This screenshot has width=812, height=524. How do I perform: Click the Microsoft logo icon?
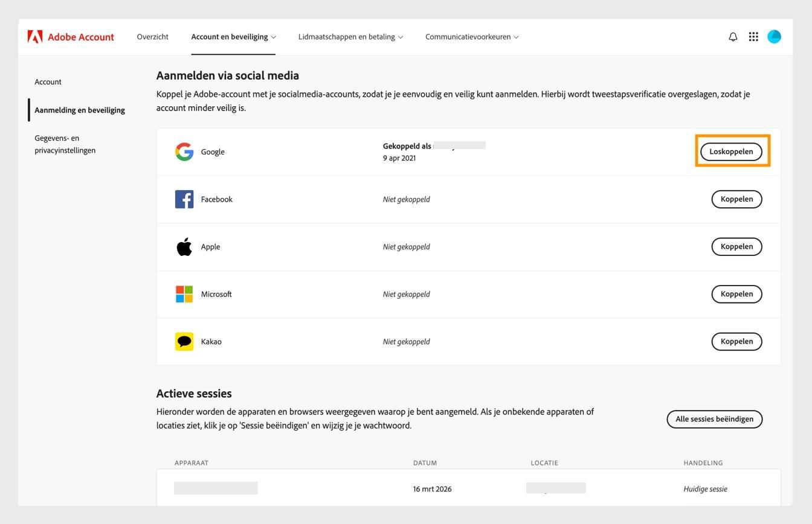(184, 294)
